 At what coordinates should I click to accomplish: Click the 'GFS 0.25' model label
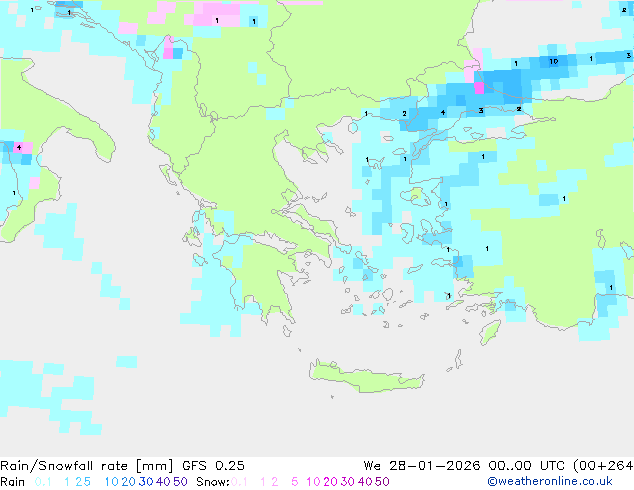click(213, 466)
